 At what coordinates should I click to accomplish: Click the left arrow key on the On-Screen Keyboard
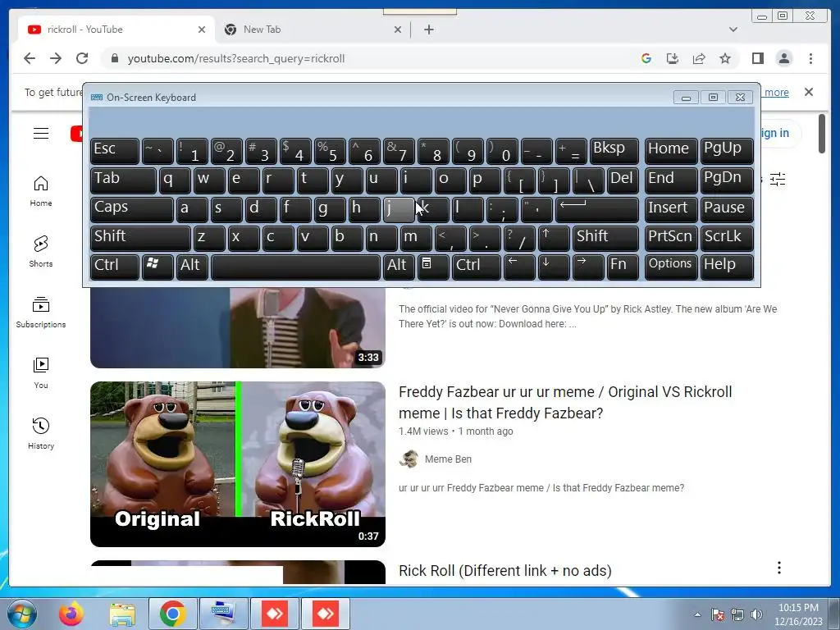(519, 267)
